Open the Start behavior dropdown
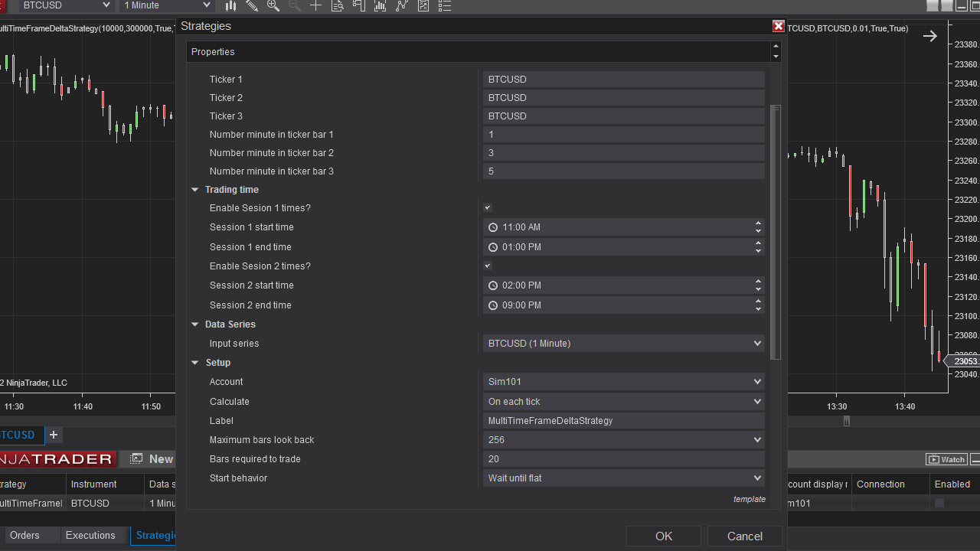 coord(624,478)
